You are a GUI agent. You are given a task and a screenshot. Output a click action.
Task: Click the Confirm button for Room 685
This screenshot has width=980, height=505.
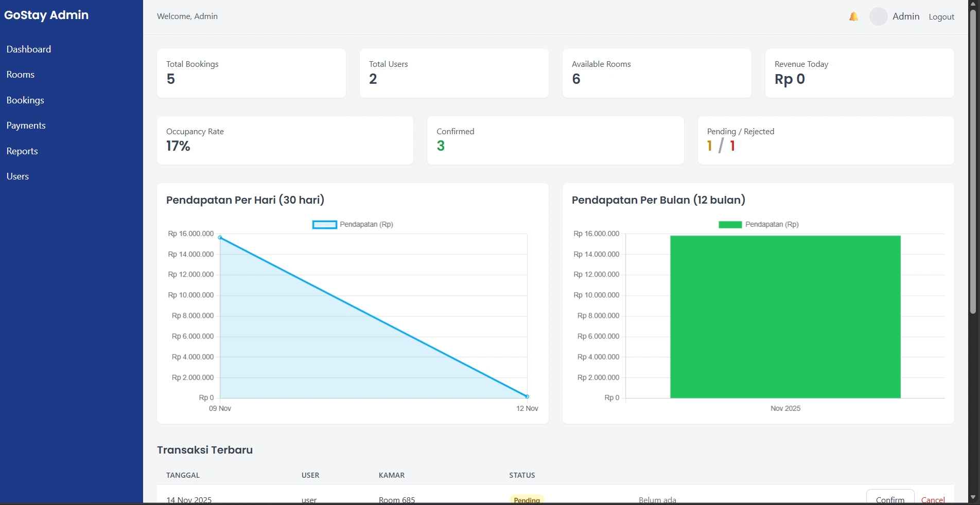coord(890,497)
